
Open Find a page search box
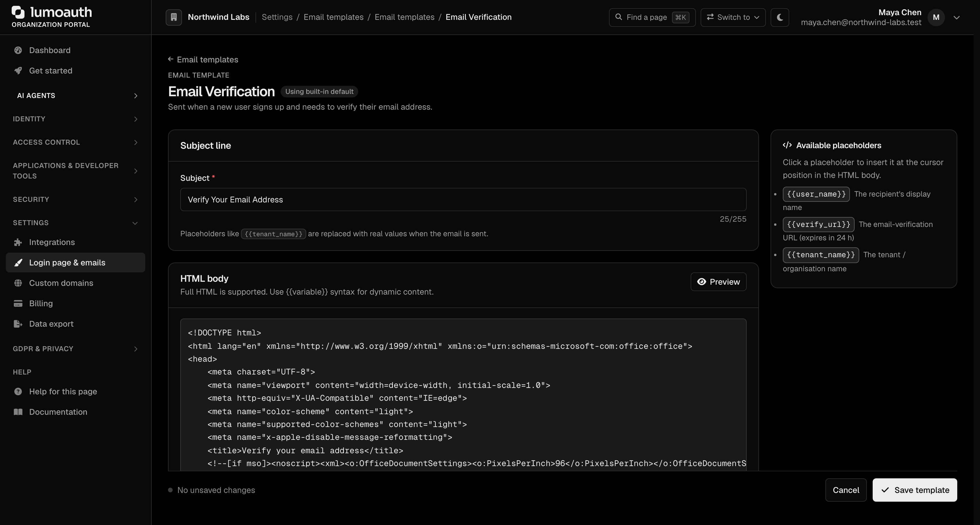click(652, 17)
